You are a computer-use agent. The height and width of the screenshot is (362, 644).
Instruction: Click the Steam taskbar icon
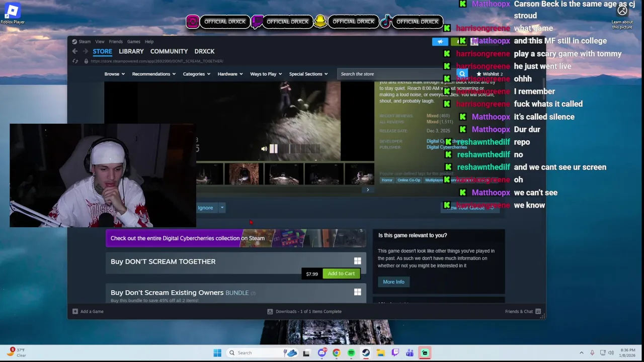pyautogui.click(x=366, y=353)
